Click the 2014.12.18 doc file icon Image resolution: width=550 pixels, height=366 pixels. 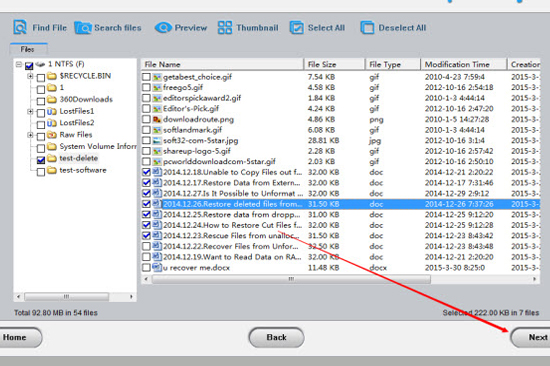click(157, 172)
